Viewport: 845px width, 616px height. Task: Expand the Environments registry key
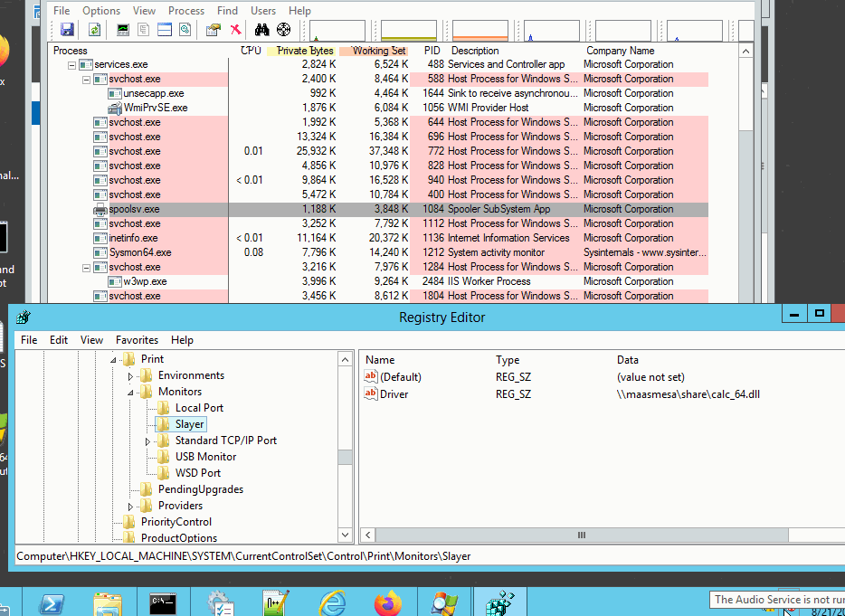pyautogui.click(x=130, y=375)
